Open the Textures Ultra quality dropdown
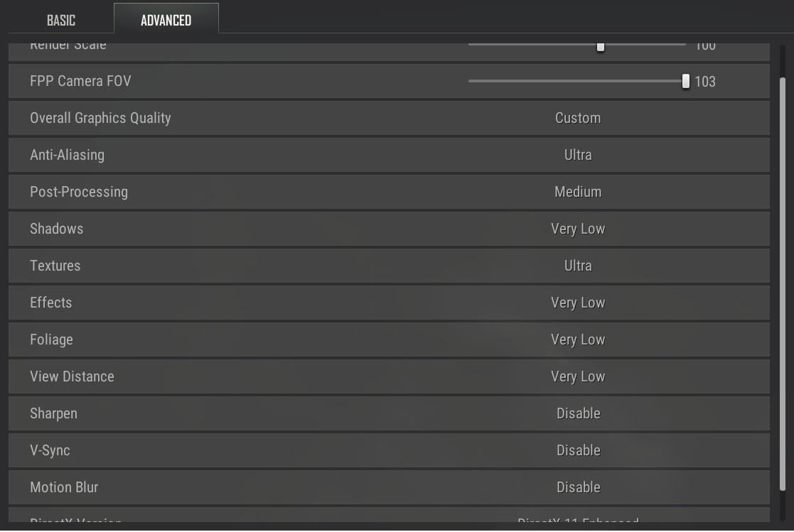 coord(577,266)
